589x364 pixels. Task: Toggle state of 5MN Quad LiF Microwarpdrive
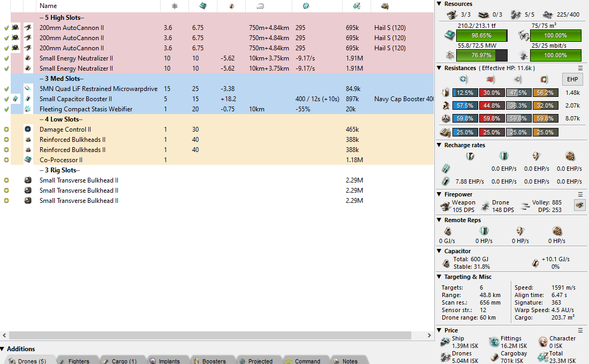(x=6, y=89)
